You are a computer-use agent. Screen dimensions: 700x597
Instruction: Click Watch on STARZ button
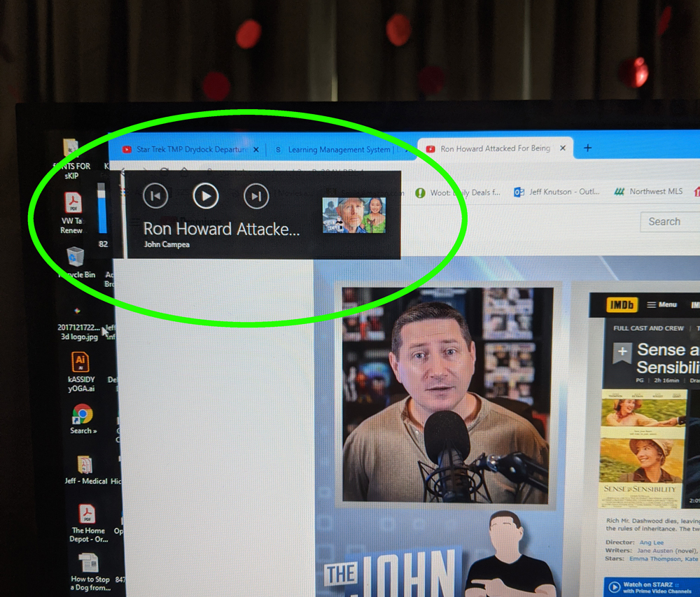pos(652,587)
